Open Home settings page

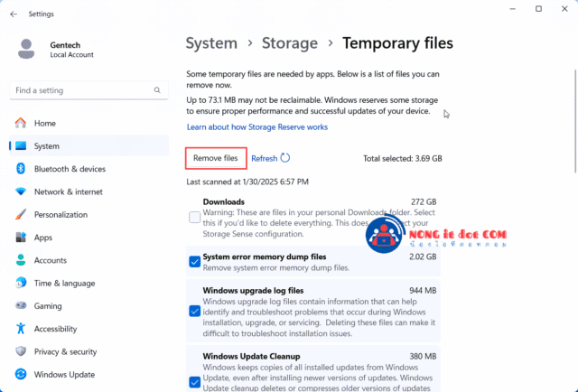[89, 123]
